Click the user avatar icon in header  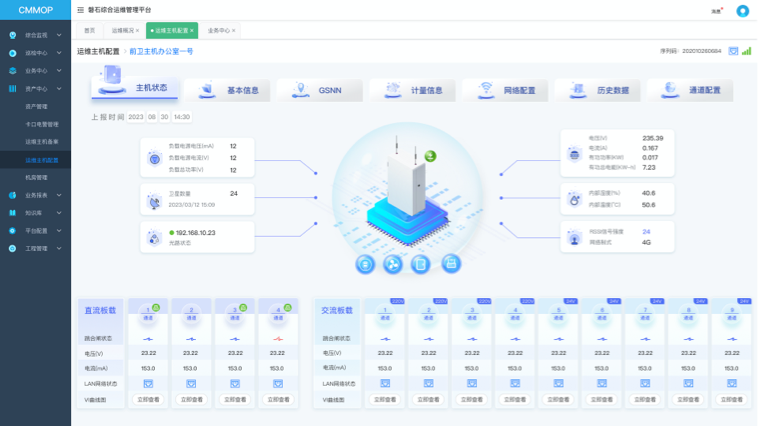point(741,11)
